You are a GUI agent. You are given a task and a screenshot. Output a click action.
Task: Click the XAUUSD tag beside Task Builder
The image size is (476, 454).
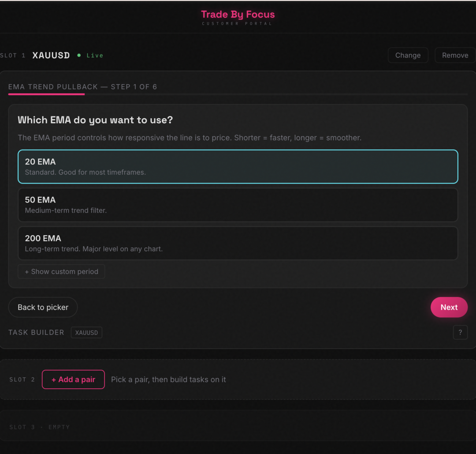click(x=86, y=332)
